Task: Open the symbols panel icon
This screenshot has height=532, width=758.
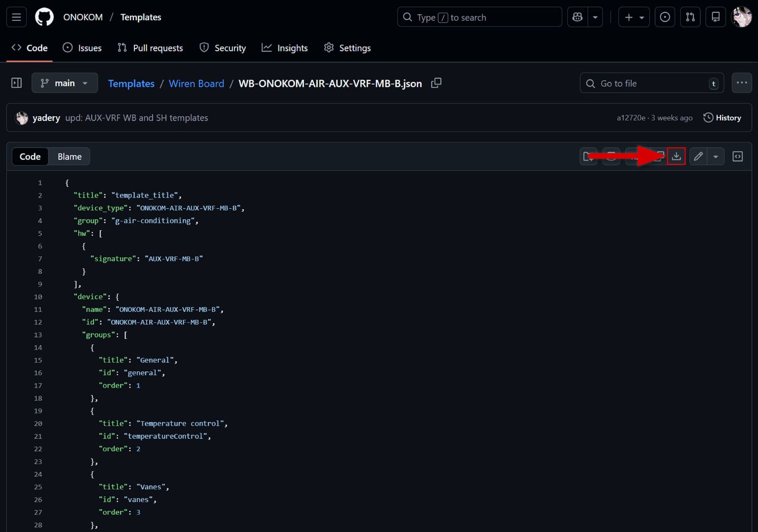Action: (738, 157)
